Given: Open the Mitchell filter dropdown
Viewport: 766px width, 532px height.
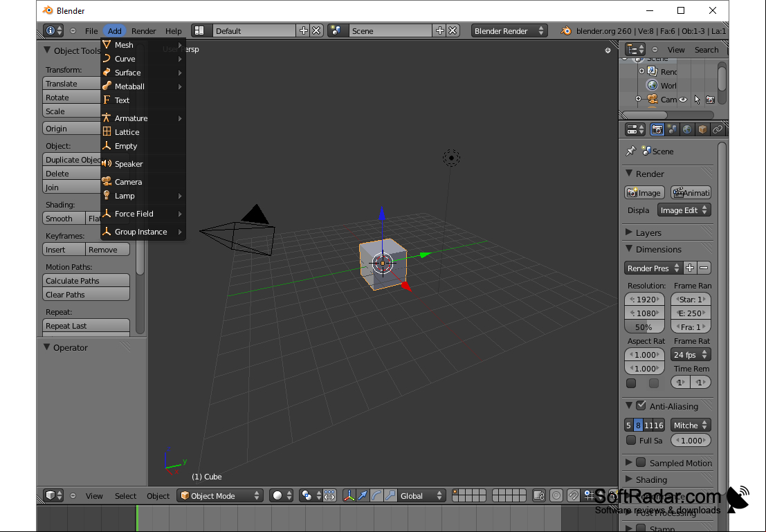Looking at the screenshot, I should (x=691, y=425).
